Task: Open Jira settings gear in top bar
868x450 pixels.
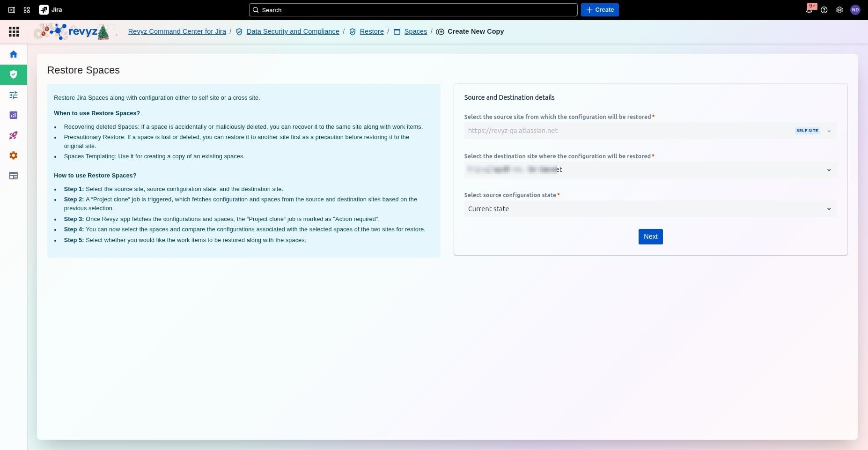Action: (839, 10)
